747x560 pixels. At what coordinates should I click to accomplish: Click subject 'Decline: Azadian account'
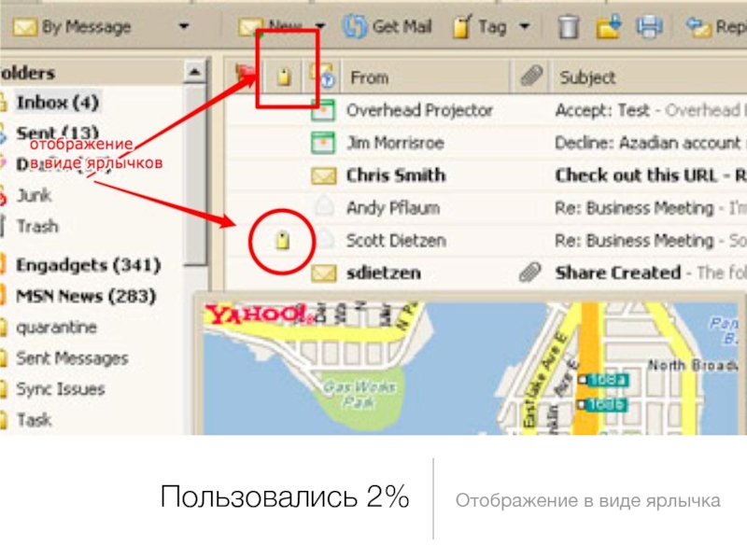[648, 143]
